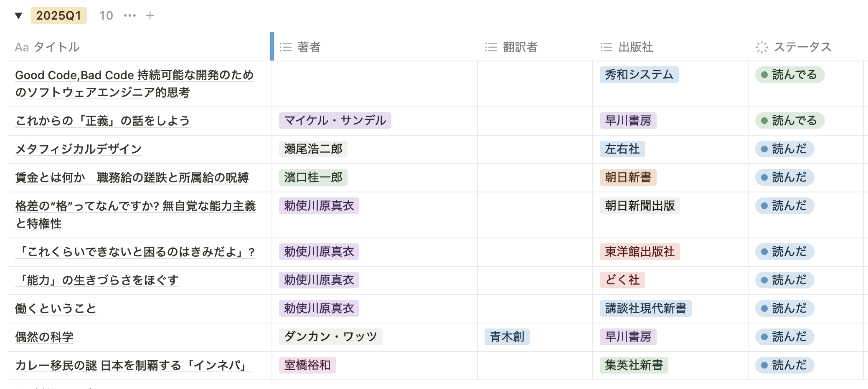Change the 読んでる status for Good Code row

click(789, 75)
